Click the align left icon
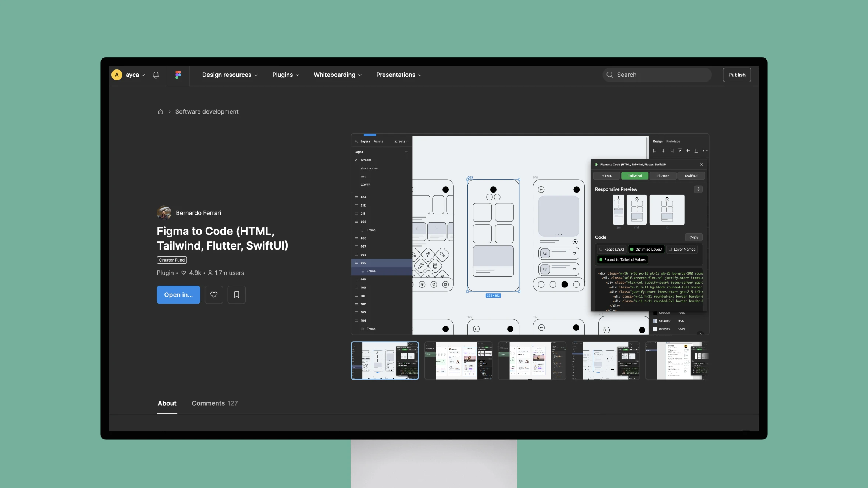Screen dimensions: 868x488 click(x=655, y=151)
